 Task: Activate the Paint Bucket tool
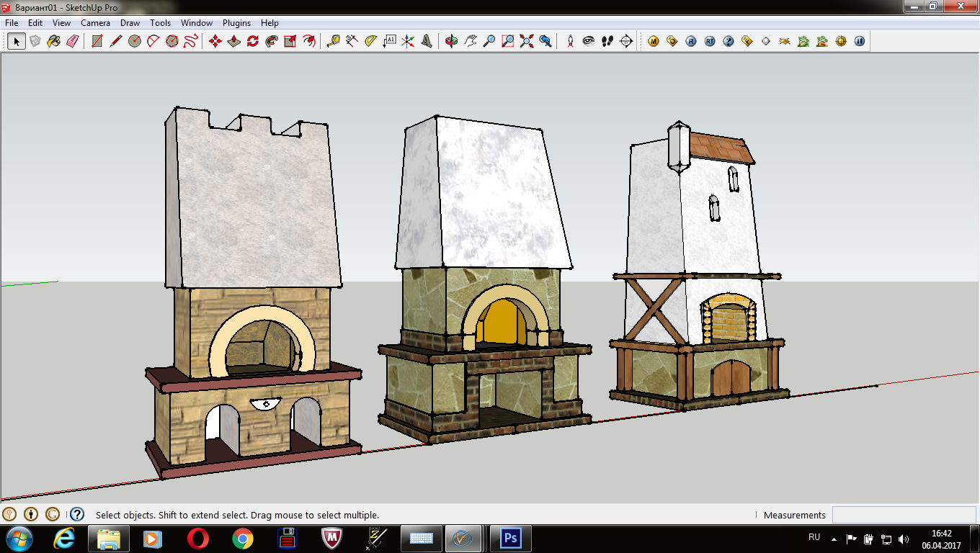click(53, 41)
